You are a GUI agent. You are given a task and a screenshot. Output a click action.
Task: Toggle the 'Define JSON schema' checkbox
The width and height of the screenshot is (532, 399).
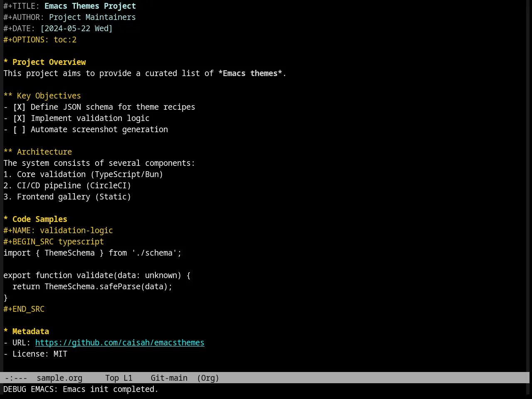point(19,107)
